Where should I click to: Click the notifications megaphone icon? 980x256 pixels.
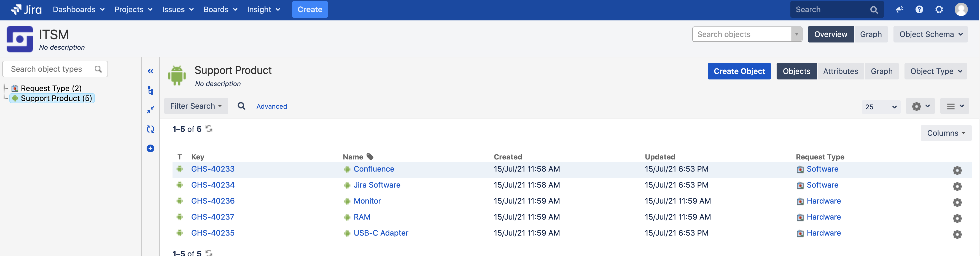point(899,10)
